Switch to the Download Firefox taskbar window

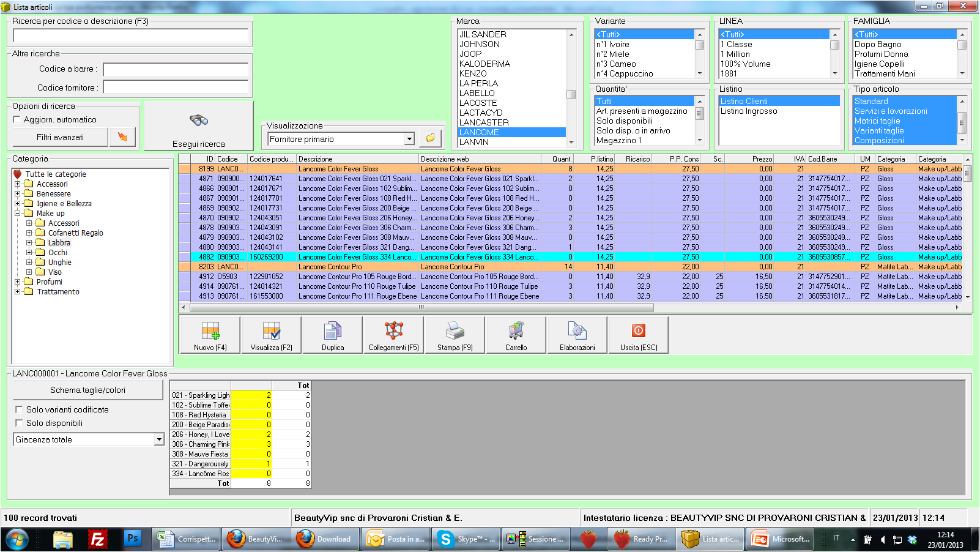pos(325,539)
